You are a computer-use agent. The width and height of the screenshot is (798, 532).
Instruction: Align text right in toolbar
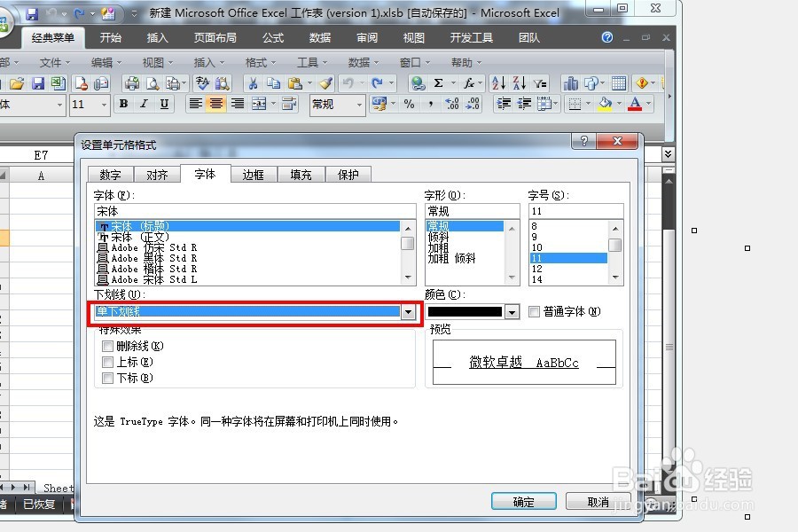237,104
